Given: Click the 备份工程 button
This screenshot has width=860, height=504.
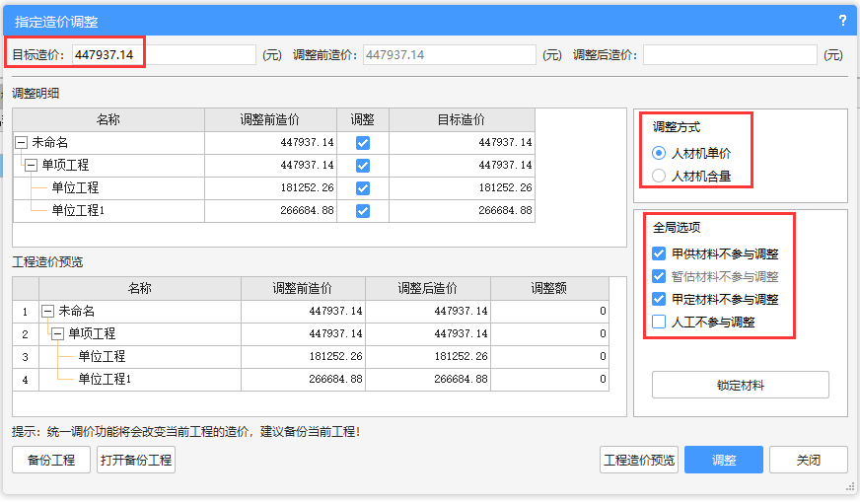Looking at the screenshot, I should pyautogui.click(x=51, y=460).
